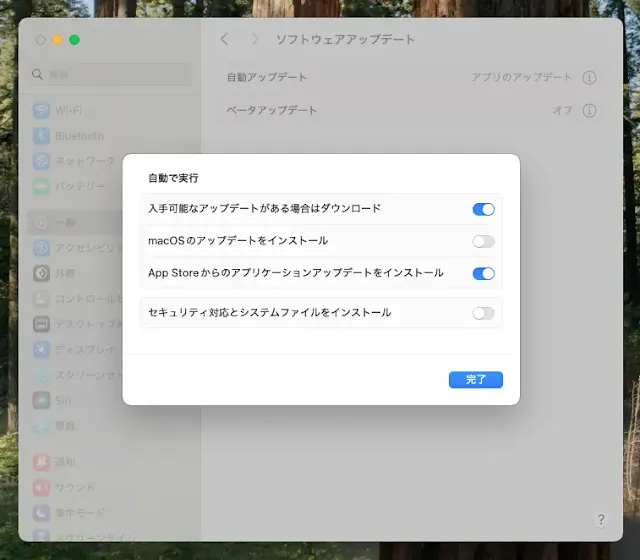The image size is (640, 560).
Task: Click ベータアップデート オフ value
Action: [x=562, y=110]
